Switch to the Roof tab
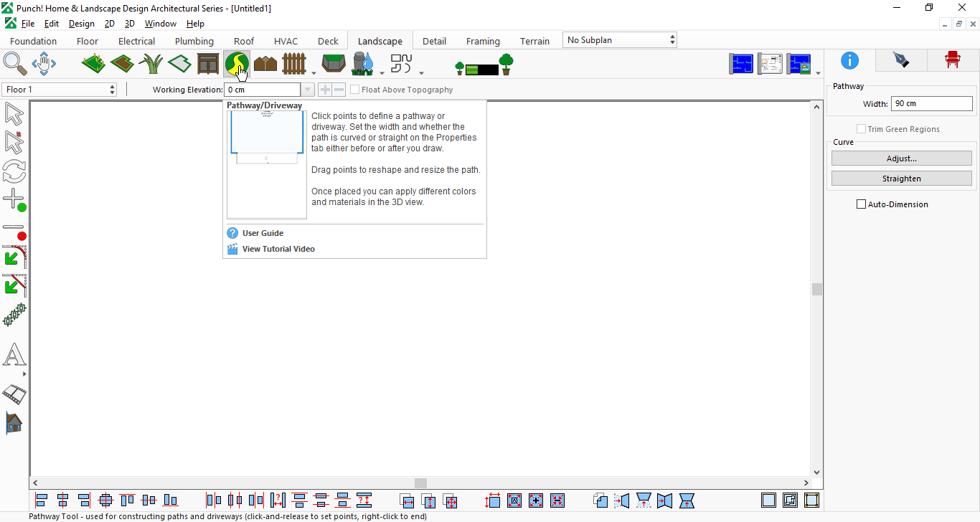The width and height of the screenshot is (980, 522). point(244,41)
